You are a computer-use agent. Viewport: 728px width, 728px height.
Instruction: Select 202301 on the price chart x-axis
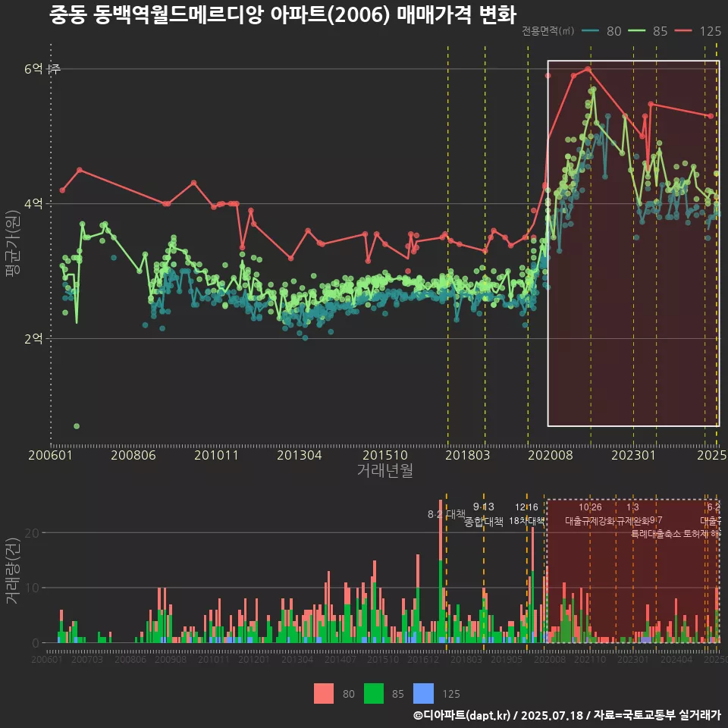point(633,455)
